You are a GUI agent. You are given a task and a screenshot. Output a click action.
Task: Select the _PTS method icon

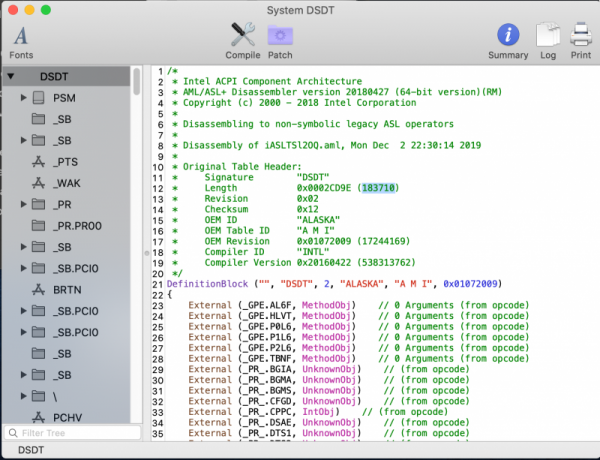click(x=39, y=161)
